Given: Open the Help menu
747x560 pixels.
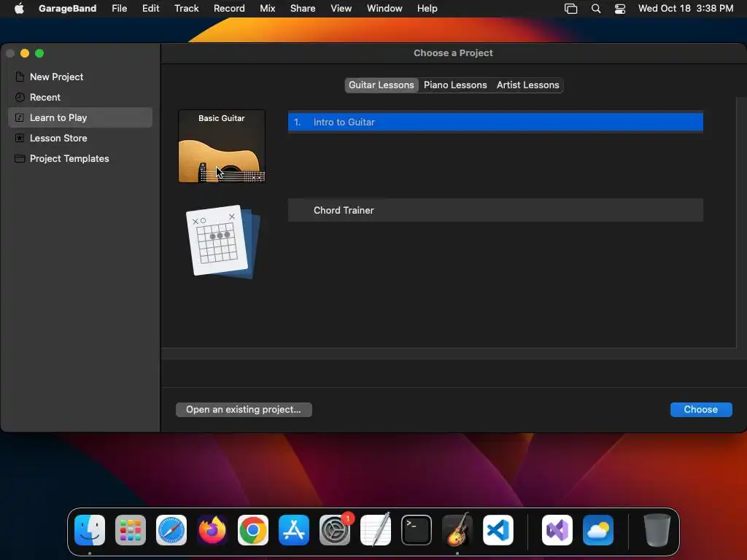Looking at the screenshot, I should 427,9.
